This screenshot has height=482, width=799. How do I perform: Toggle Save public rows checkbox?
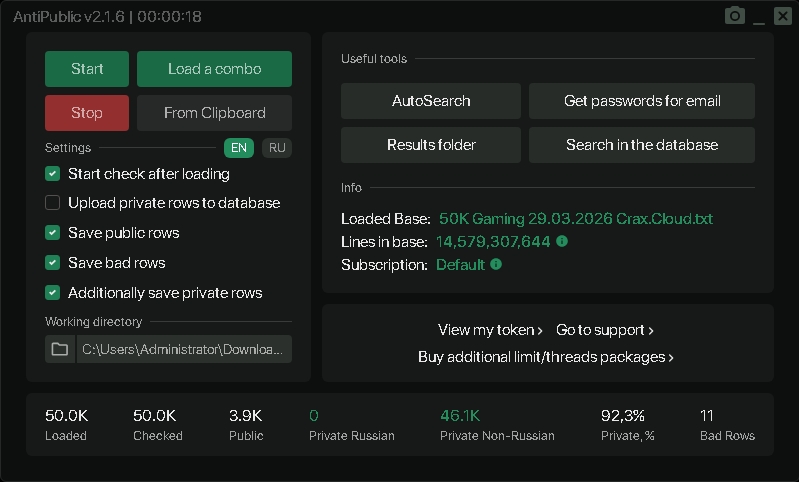pos(53,233)
